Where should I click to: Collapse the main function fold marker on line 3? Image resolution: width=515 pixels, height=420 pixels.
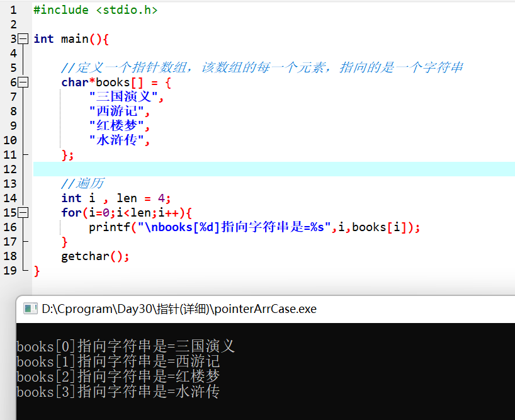[x=23, y=38]
